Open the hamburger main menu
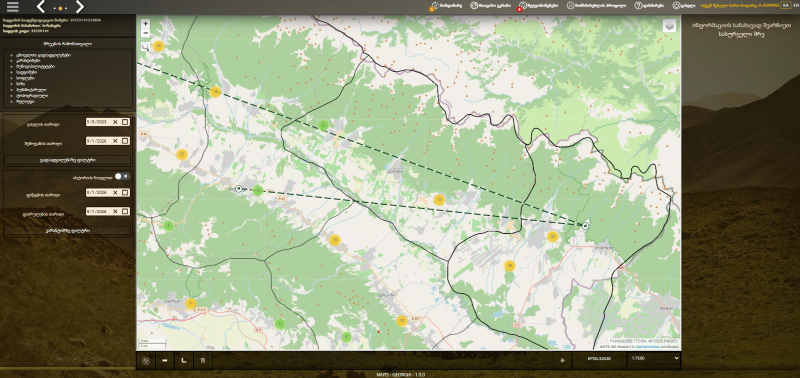 (13, 7)
